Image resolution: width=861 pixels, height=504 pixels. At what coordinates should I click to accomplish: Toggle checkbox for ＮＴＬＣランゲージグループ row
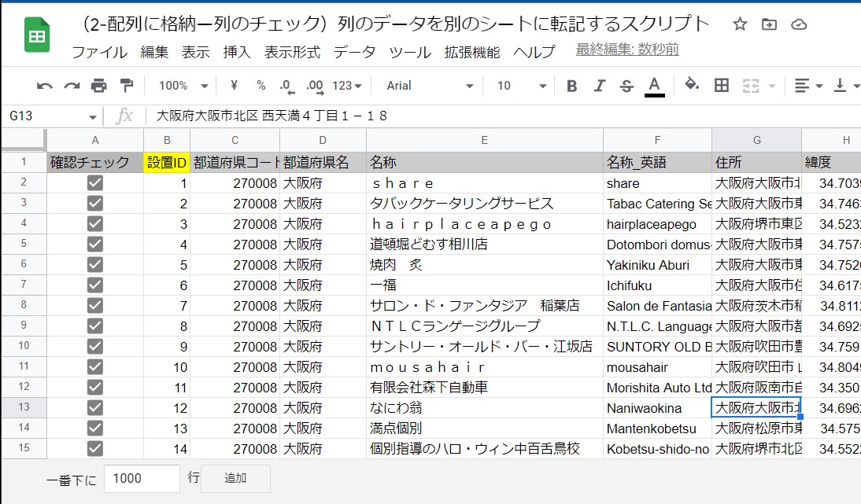click(95, 326)
